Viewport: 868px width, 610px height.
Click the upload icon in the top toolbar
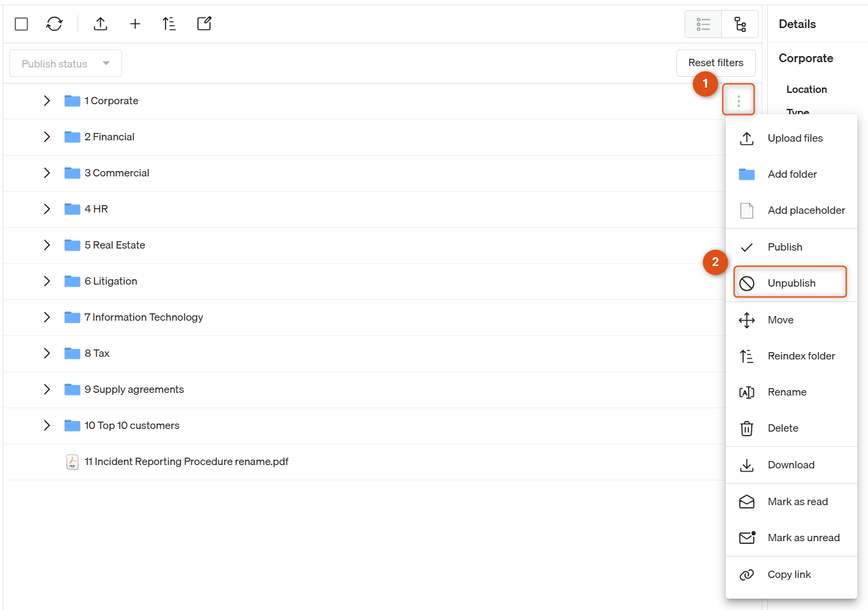pyautogui.click(x=100, y=24)
